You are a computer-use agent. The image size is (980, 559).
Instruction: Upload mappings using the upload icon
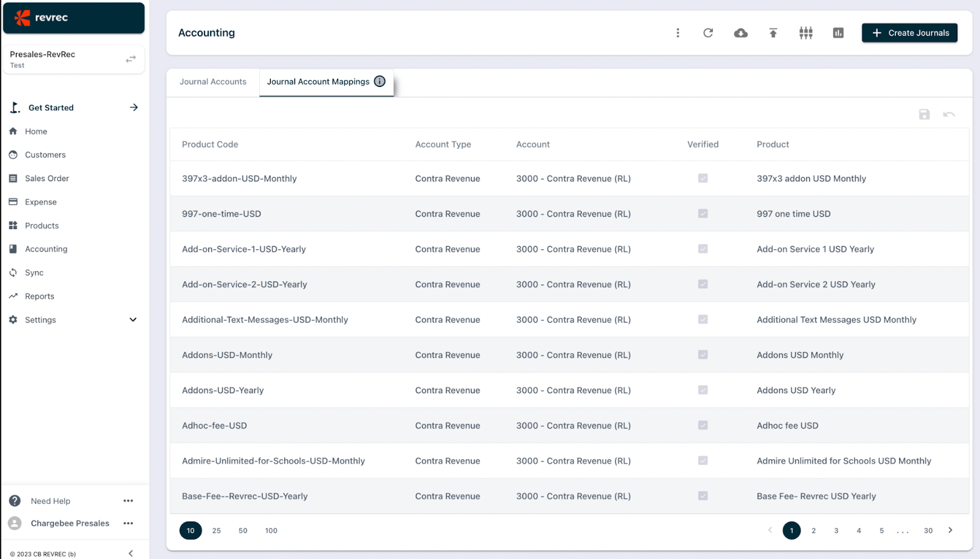pos(772,32)
